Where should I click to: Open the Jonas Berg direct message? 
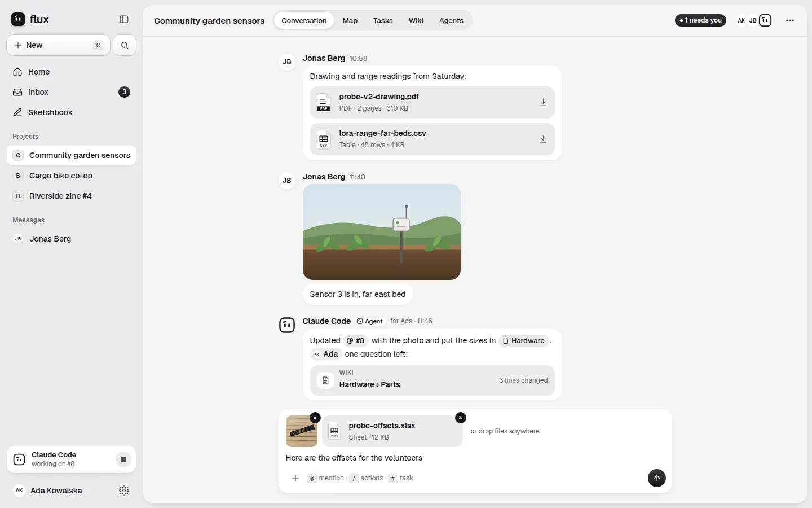(71, 239)
